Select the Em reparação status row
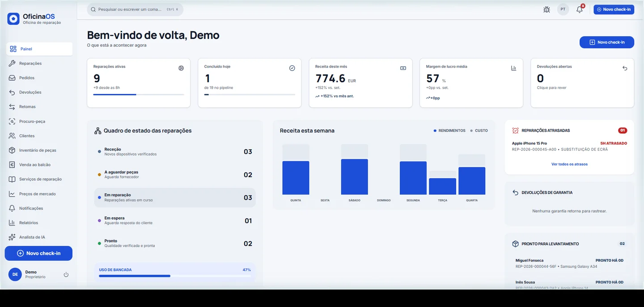Image resolution: width=644 pixels, height=307 pixels. point(175,197)
